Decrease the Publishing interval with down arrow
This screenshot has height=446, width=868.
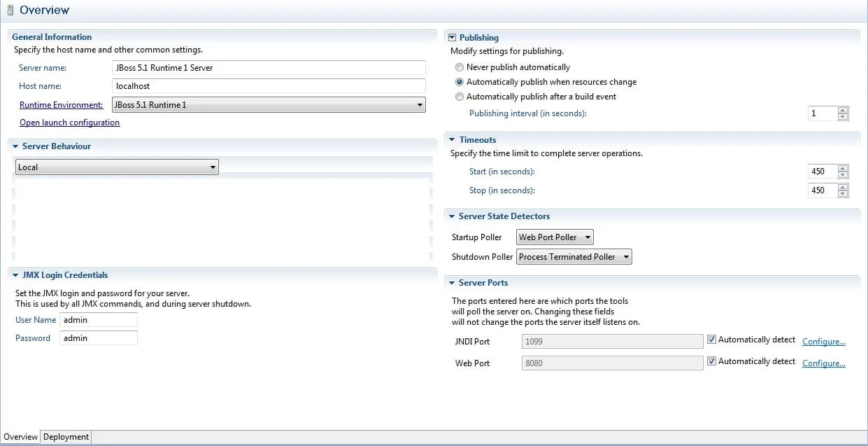pos(843,117)
